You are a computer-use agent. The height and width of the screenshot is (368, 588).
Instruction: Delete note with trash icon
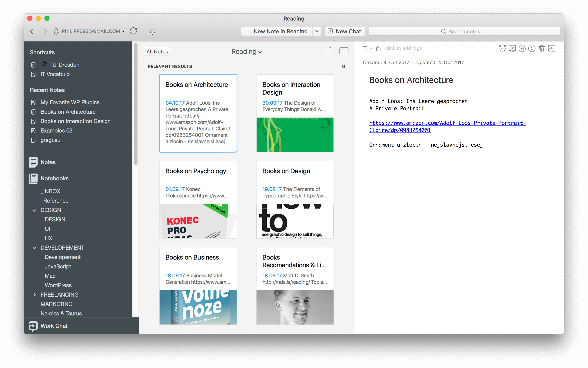pos(541,49)
